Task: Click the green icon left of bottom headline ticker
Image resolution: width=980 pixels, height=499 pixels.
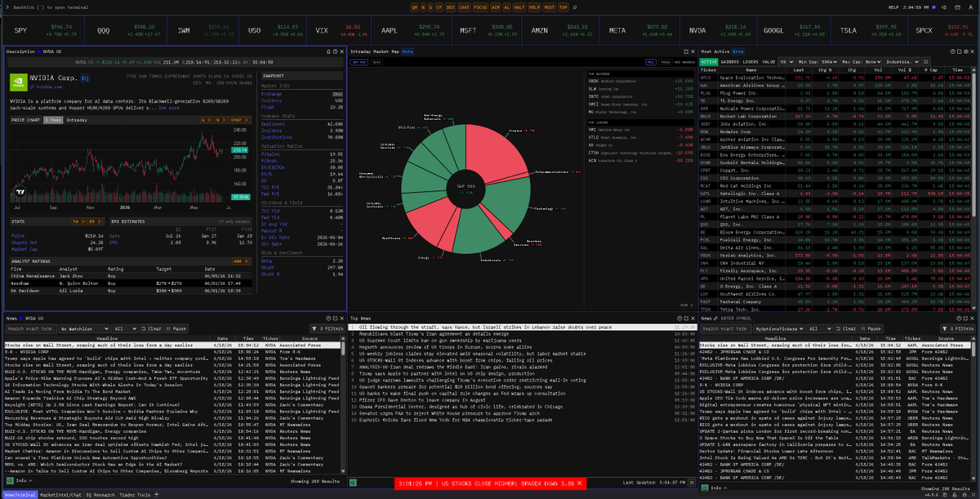Action: (354, 483)
